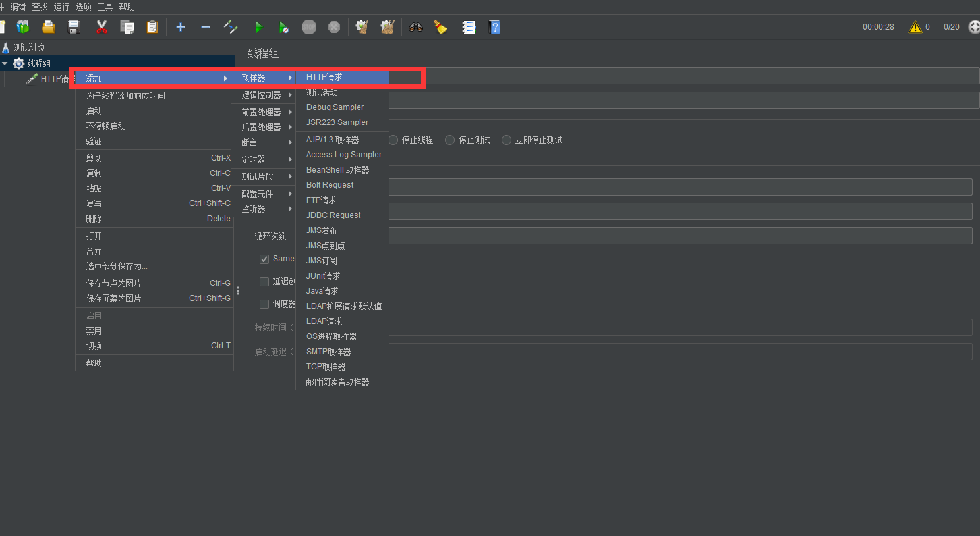This screenshot has height=536, width=980.
Task: Select the 停止线程 radio button
Action: (393, 140)
